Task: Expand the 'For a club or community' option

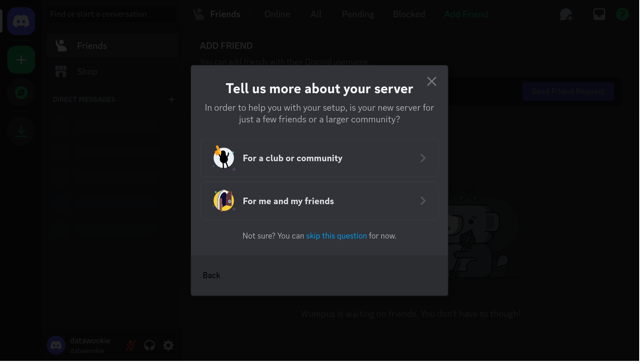Action: (x=319, y=158)
